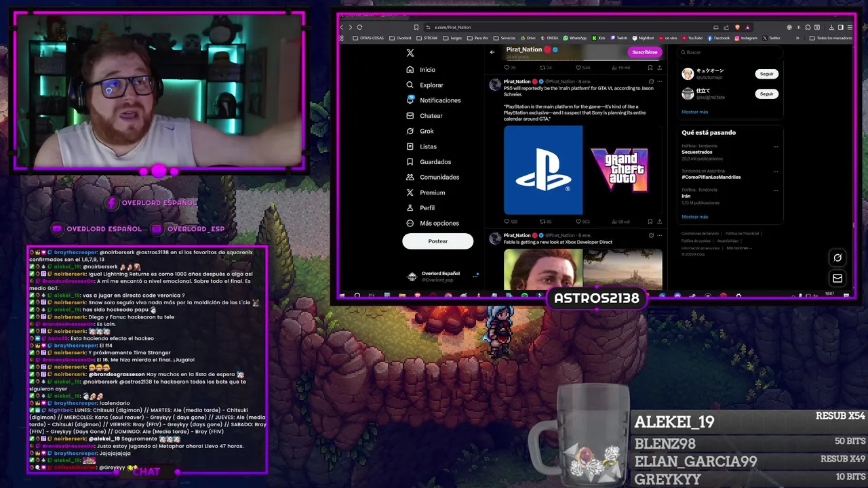
Task: Open Twitch bookmark in bookmarks bar
Action: coord(619,38)
